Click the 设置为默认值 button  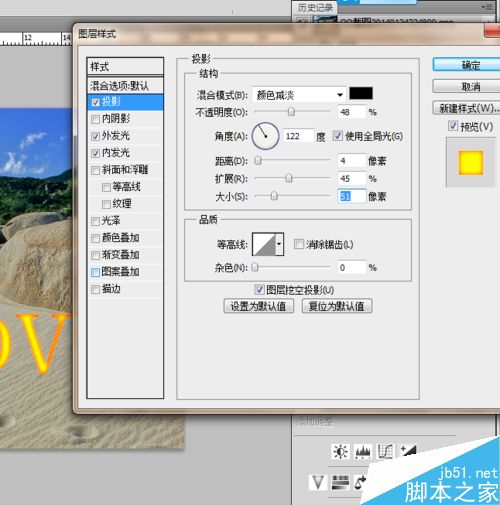(x=259, y=306)
